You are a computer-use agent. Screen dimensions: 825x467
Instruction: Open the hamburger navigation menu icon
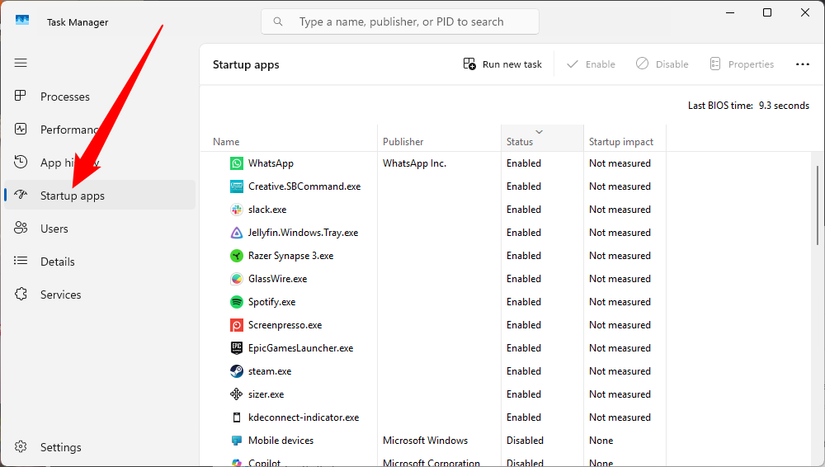click(x=21, y=62)
